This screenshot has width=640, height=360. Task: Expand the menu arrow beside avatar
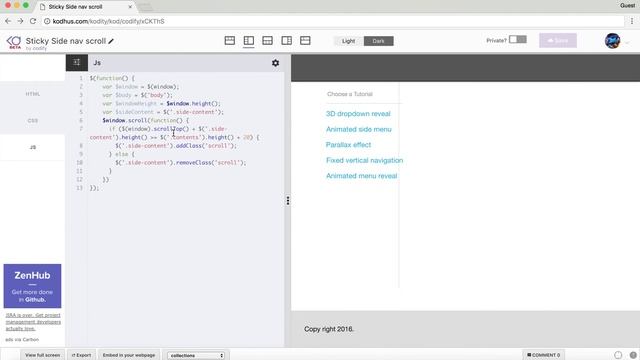(627, 42)
